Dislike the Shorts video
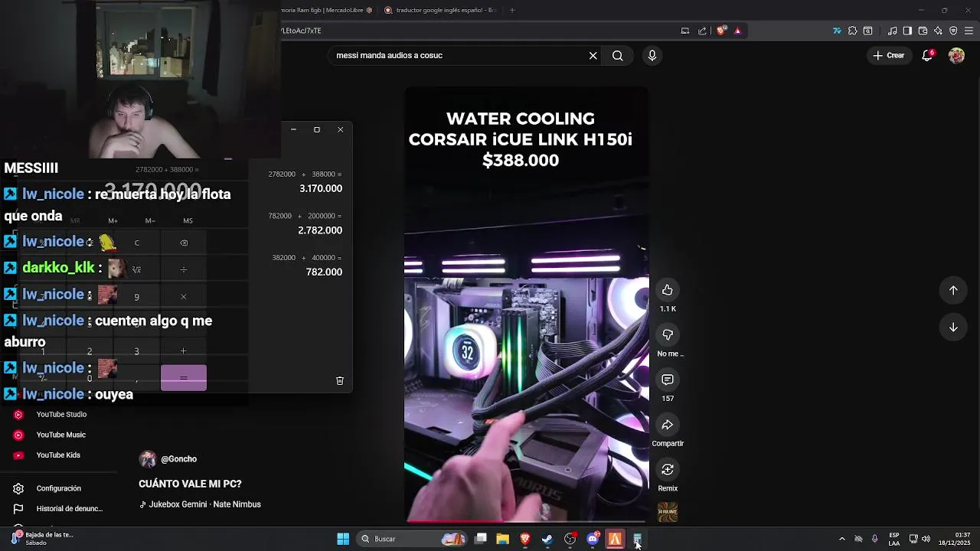This screenshot has height=551, width=980. (668, 335)
